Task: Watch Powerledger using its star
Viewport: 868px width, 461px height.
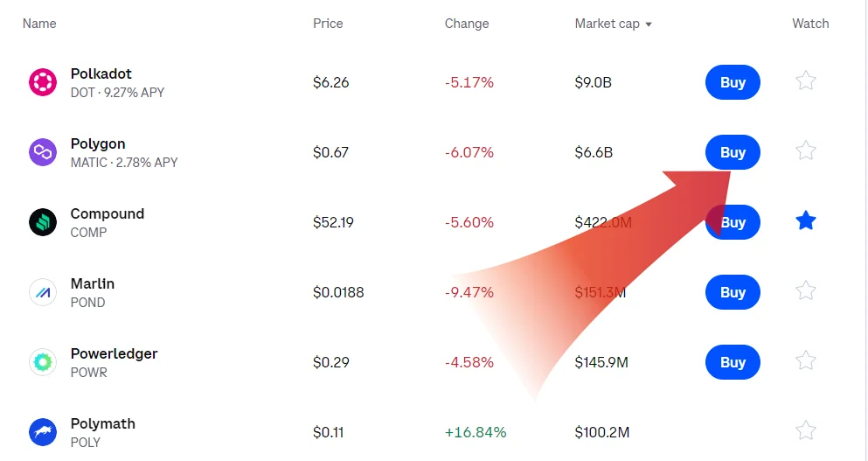Action: (806, 361)
